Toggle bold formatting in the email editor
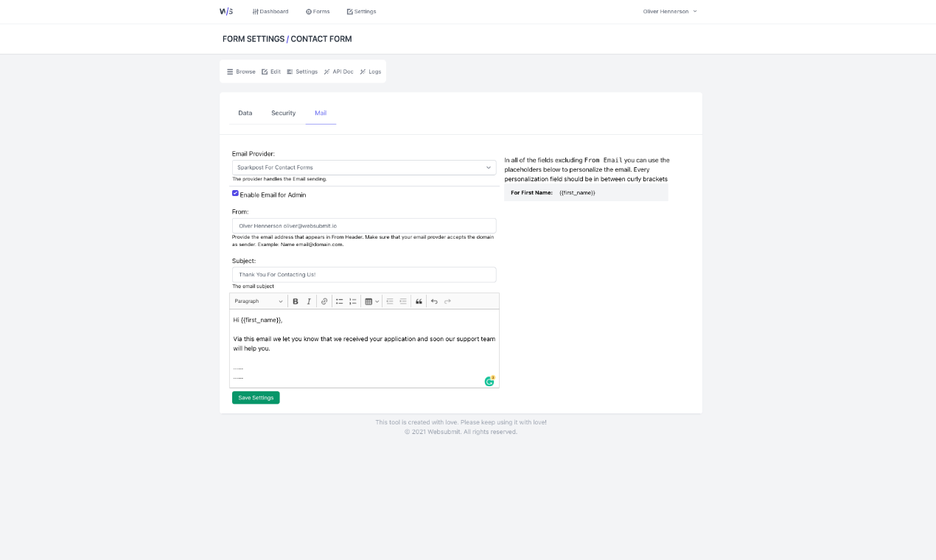Viewport: 936px width, 560px height. (x=296, y=301)
